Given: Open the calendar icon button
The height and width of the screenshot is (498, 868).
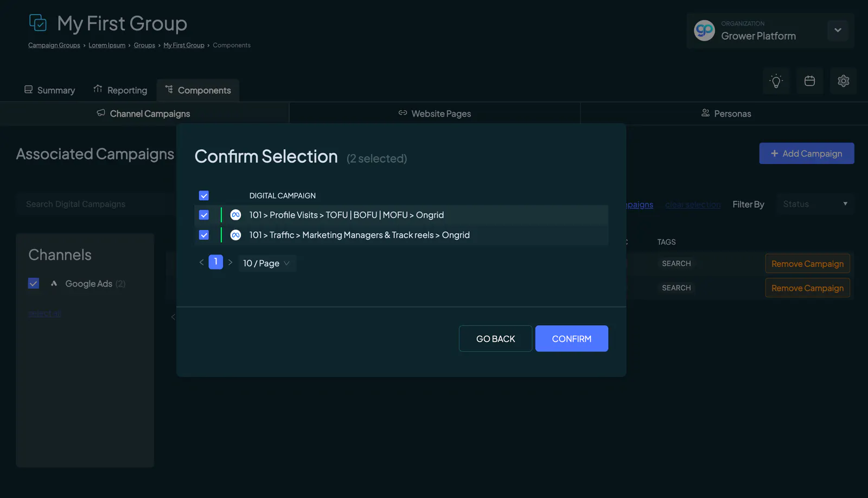Looking at the screenshot, I should [x=809, y=81].
